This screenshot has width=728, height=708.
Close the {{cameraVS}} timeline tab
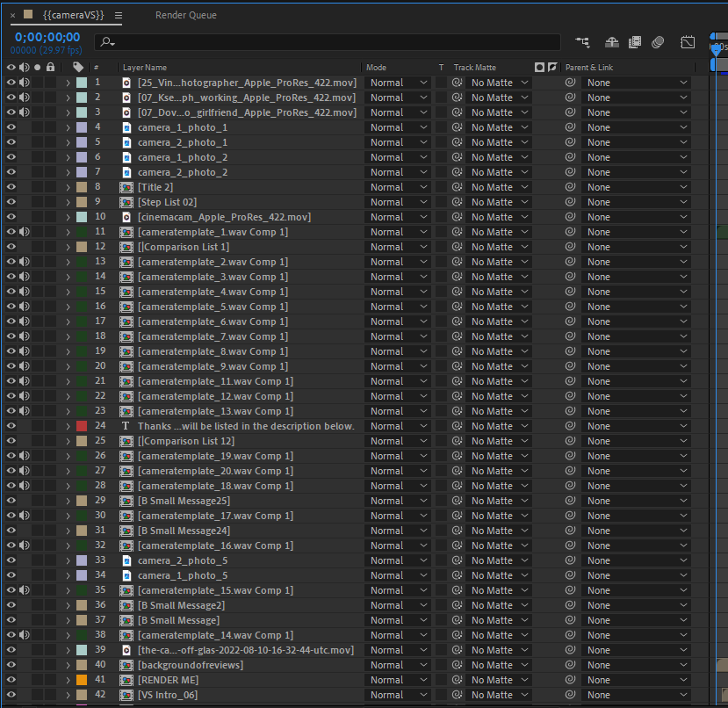point(12,15)
